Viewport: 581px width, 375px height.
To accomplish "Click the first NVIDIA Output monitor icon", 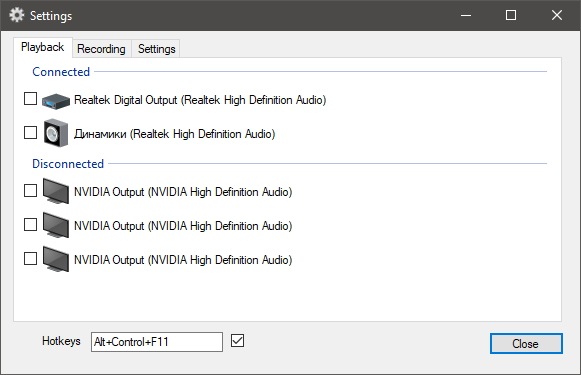I will point(56,191).
